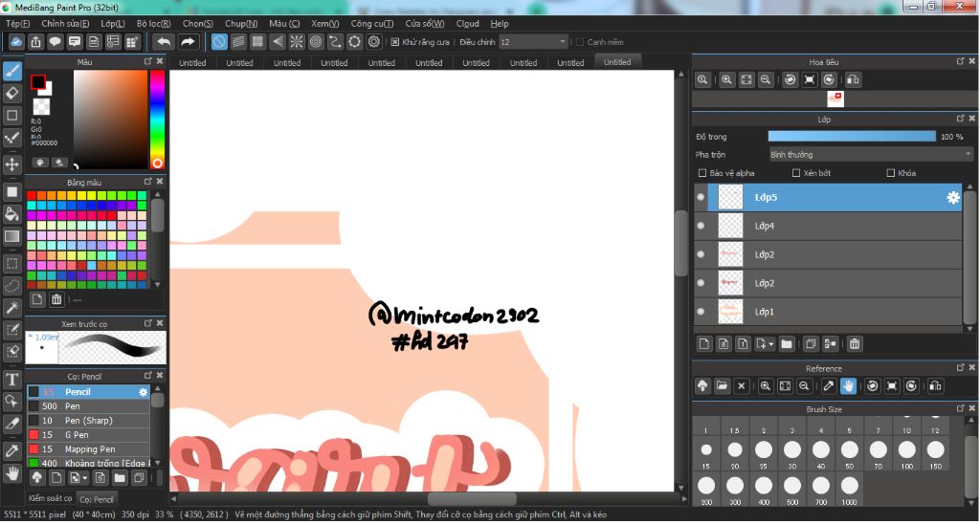Open Lớp5 layer settings gear

[952, 197]
